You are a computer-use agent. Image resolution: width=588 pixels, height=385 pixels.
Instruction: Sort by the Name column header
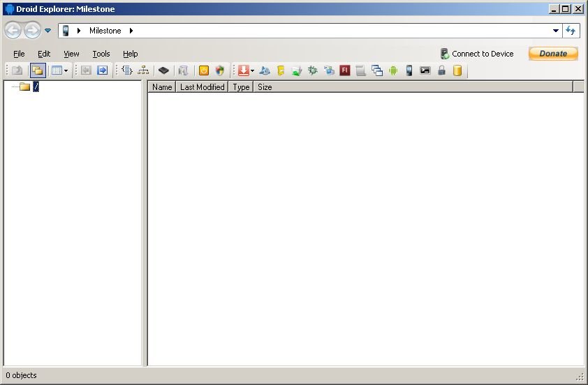tap(162, 87)
